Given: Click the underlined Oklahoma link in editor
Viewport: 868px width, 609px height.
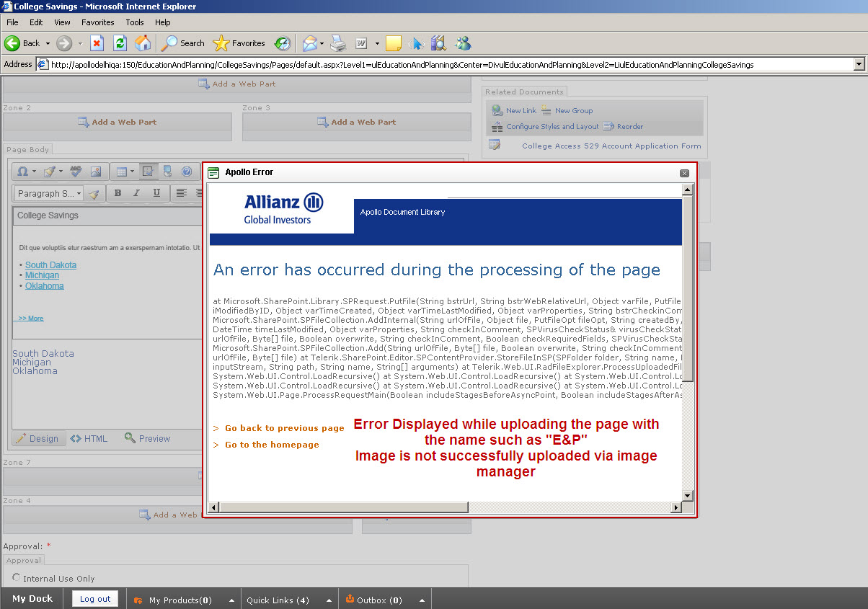Looking at the screenshot, I should pyautogui.click(x=45, y=286).
